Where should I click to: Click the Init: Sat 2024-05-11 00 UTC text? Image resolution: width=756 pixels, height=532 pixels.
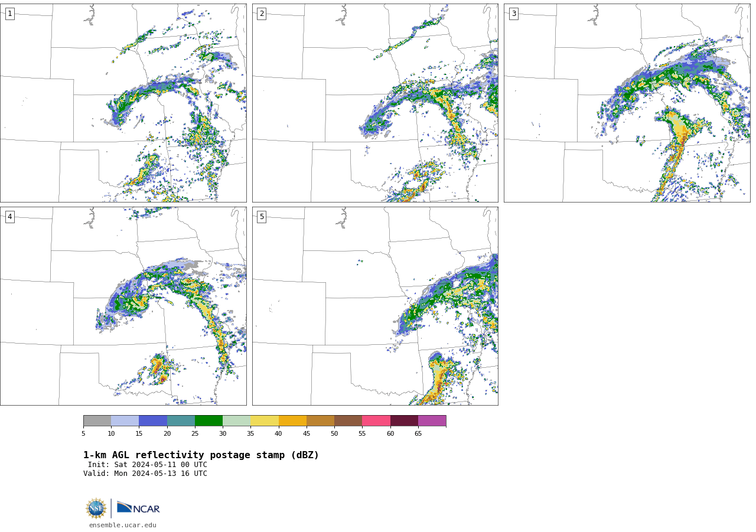pos(148,465)
